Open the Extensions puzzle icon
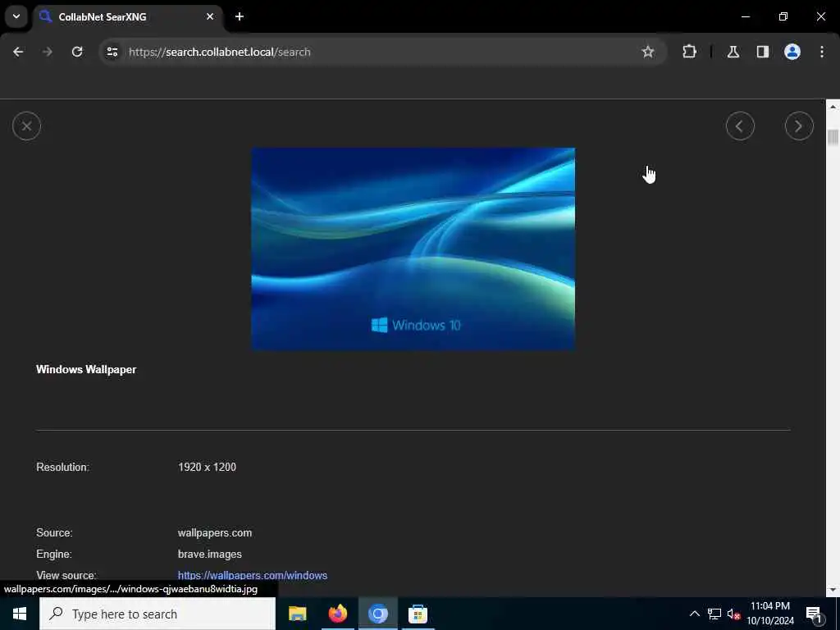The width and height of the screenshot is (840, 630). (x=689, y=52)
